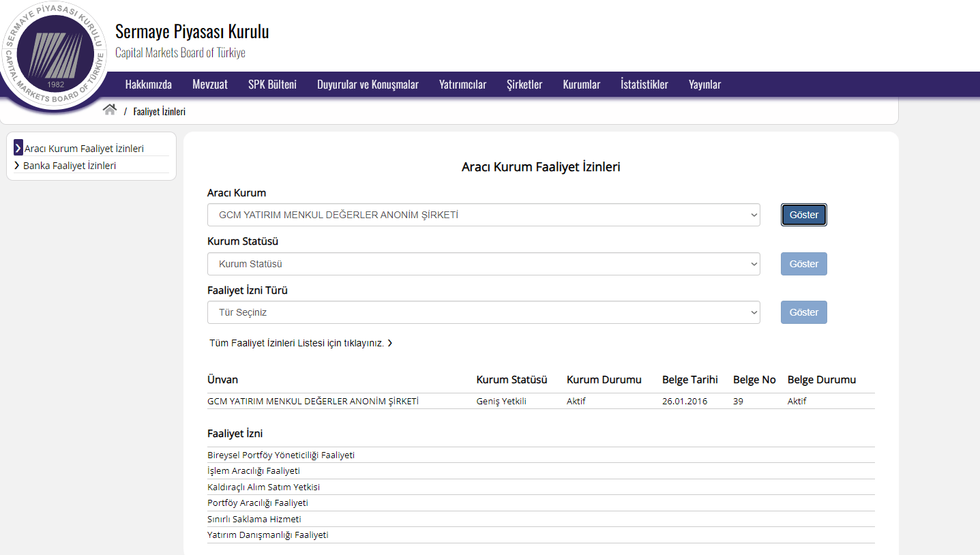Expand the Kurum Statüsü dropdown

483,264
